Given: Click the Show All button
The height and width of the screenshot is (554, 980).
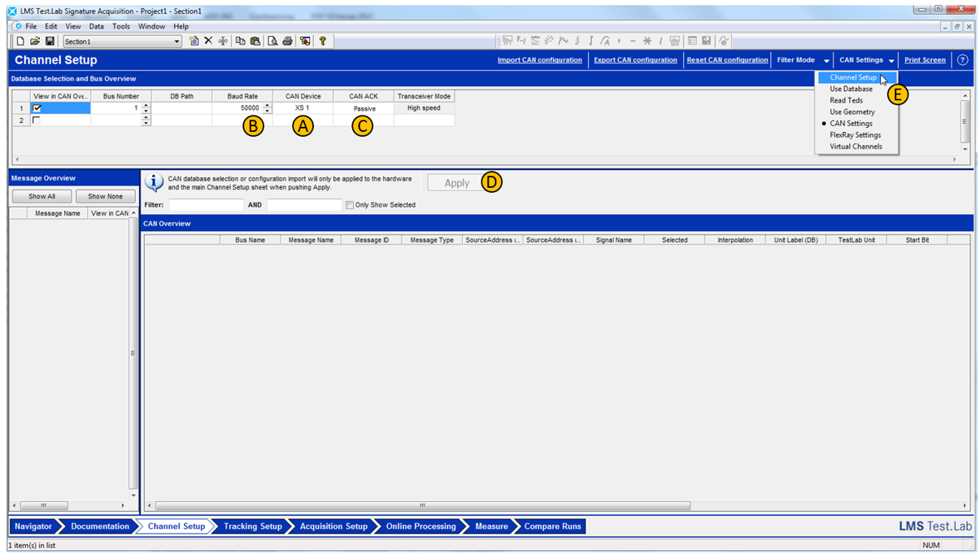Looking at the screenshot, I should pos(42,196).
